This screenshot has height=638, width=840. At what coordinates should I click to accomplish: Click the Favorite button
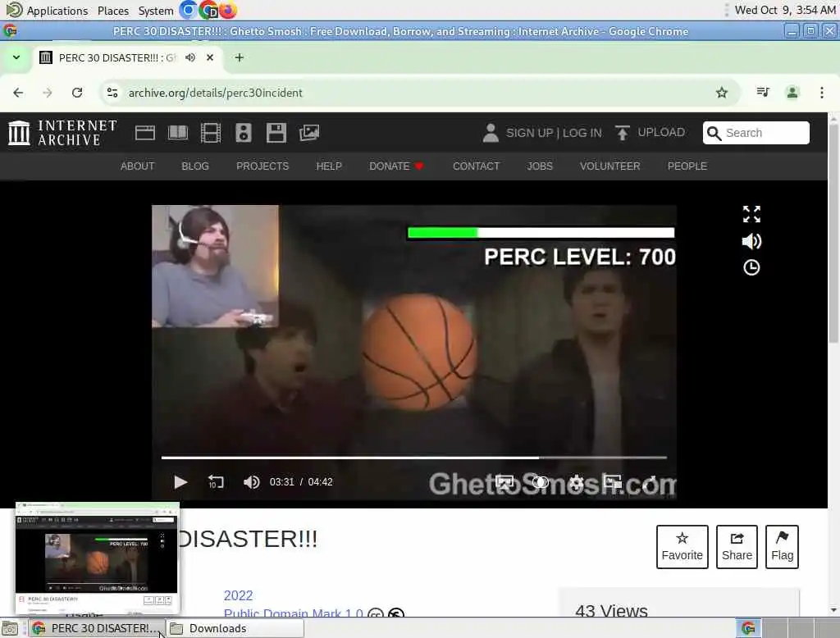pyautogui.click(x=682, y=547)
